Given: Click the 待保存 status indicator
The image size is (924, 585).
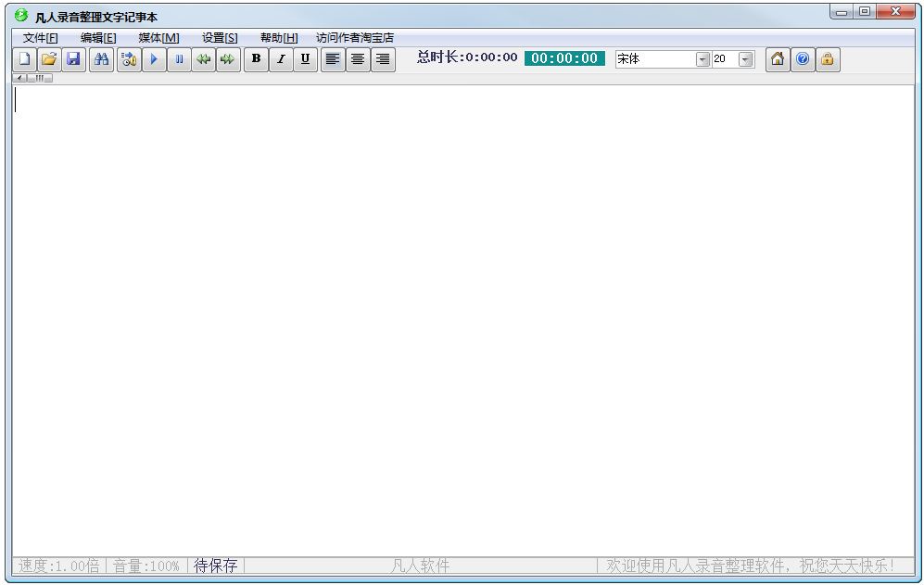Looking at the screenshot, I should click(x=216, y=566).
